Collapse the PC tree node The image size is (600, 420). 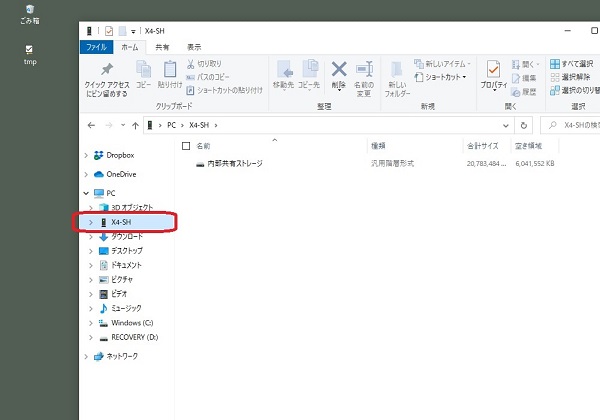[x=86, y=193]
